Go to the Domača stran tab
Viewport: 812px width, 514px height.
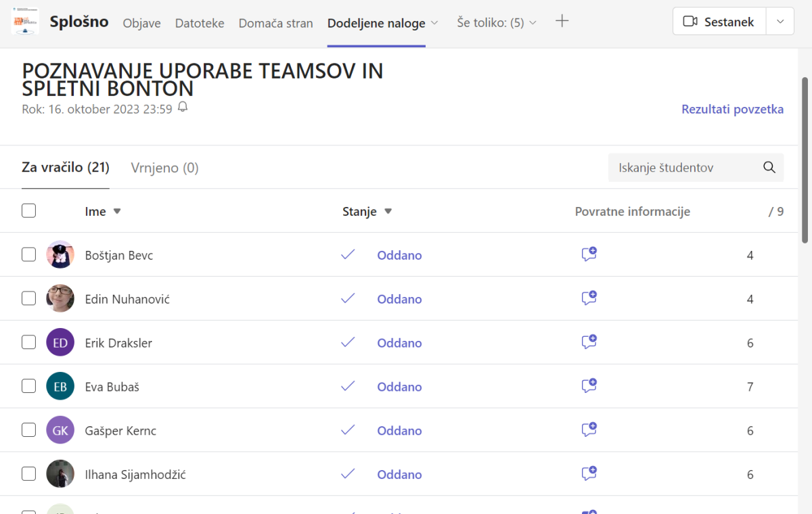pyautogui.click(x=276, y=23)
